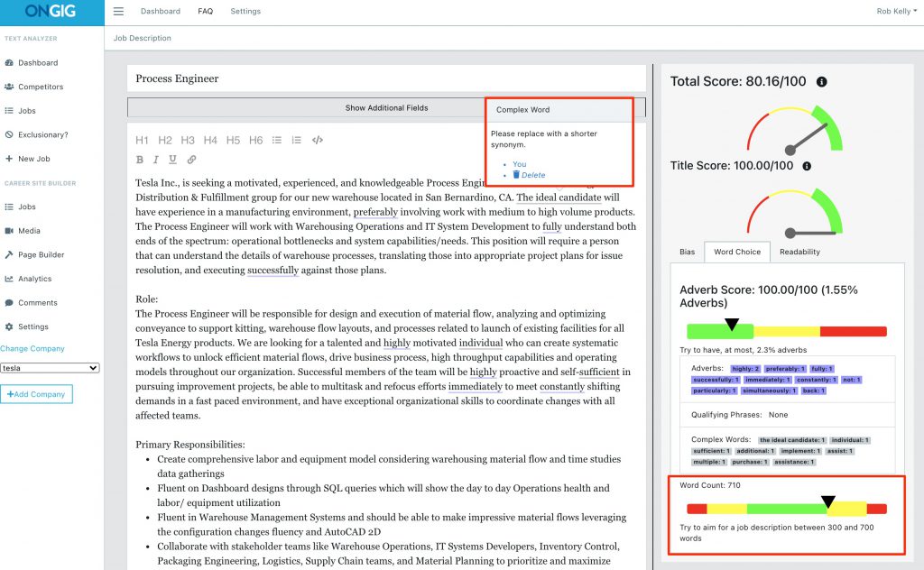Click the ONGIG logo

[x=51, y=11]
